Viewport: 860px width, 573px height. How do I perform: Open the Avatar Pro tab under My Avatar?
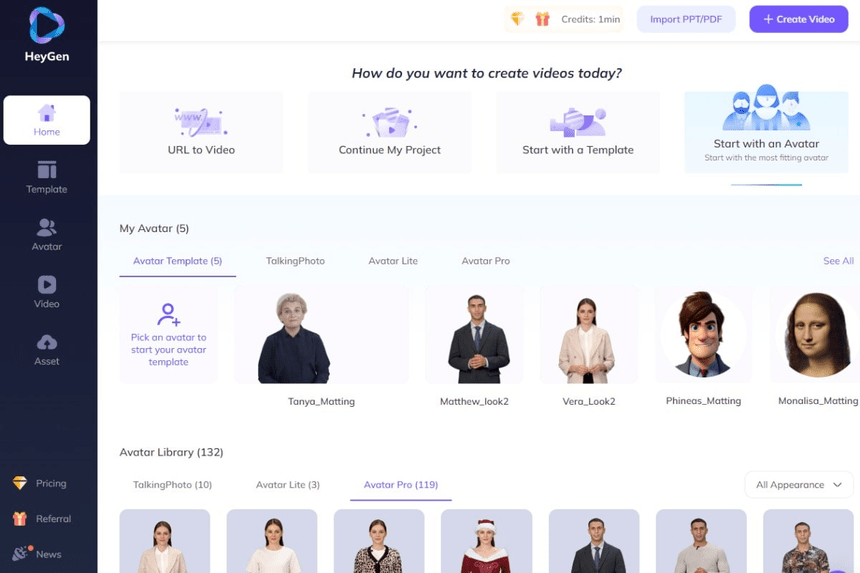coord(485,261)
